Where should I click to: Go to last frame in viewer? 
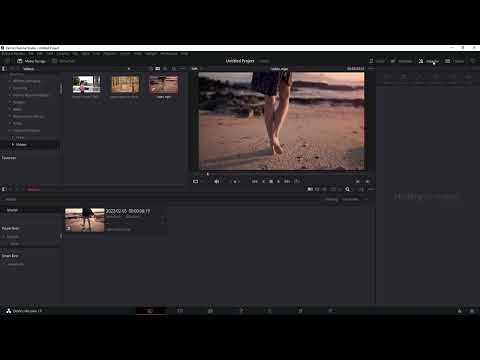[287, 181]
